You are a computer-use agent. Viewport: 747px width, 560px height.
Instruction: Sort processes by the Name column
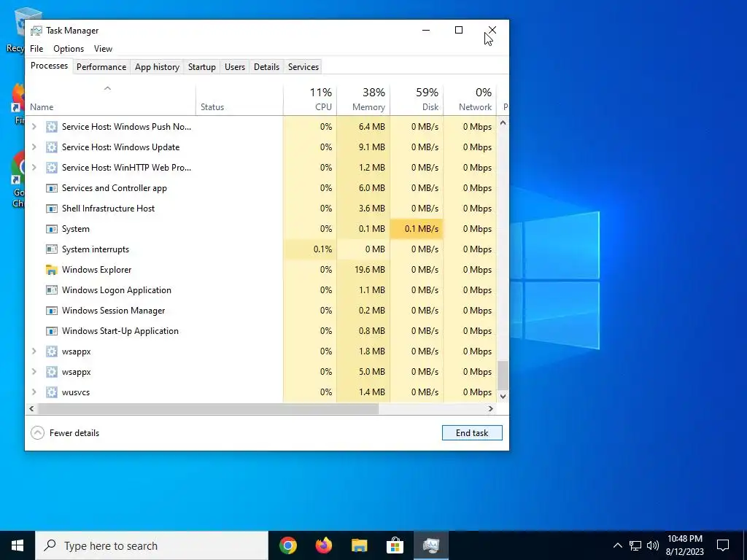coord(111,100)
